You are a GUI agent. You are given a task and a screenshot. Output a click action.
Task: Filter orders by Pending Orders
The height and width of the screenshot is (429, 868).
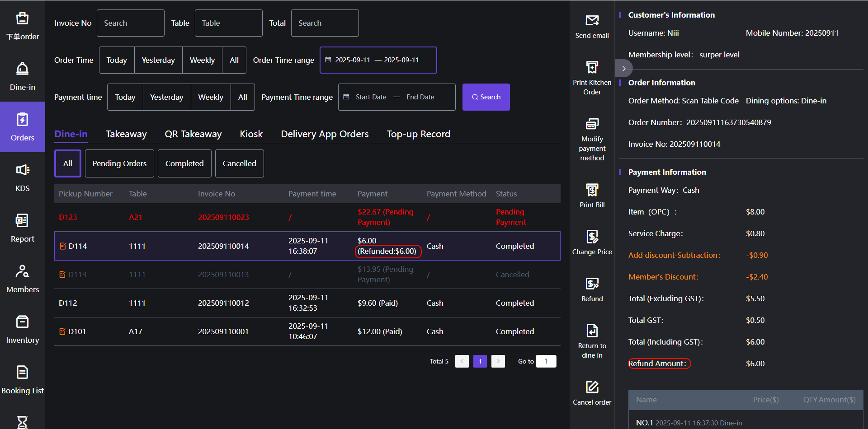pyautogui.click(x=119, y=163)
